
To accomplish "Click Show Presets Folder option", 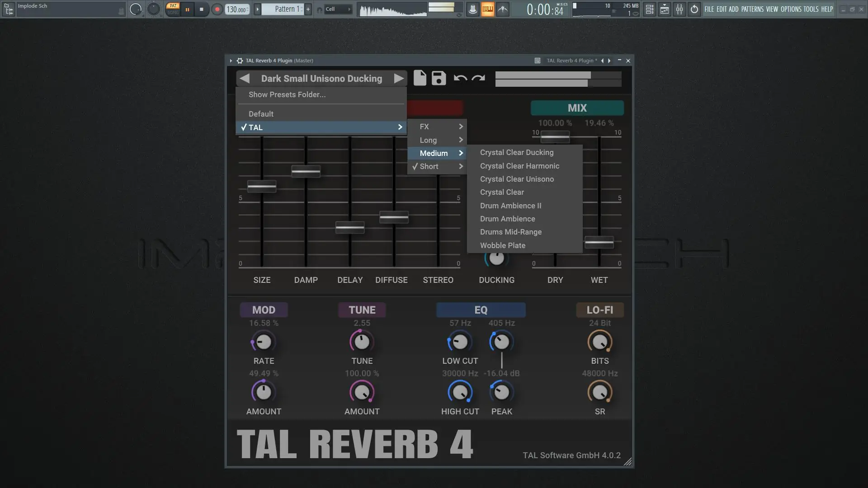I will (x=287, y=94).
